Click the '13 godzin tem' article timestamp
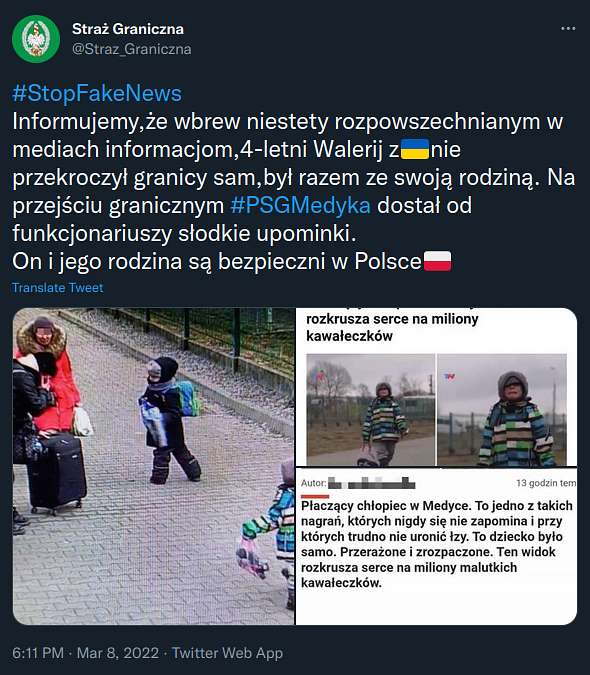This screenshot has height=675, width=590. 546,483
